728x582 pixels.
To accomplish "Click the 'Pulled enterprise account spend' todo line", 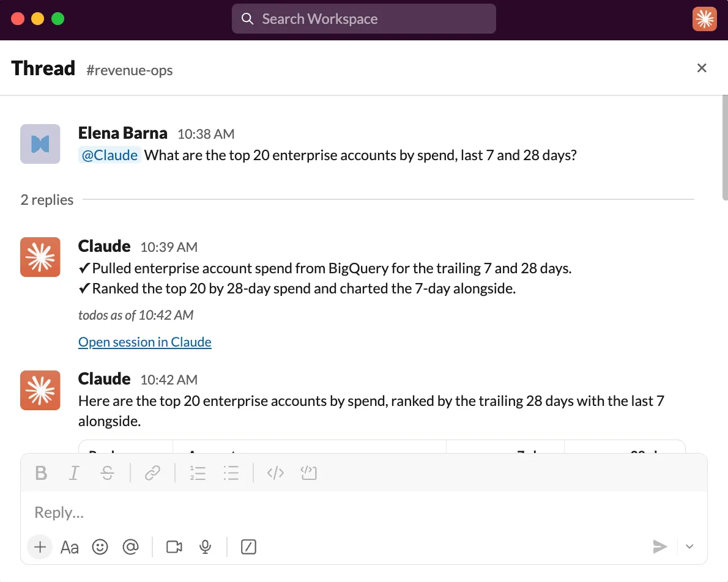I will tap(325, 268).
